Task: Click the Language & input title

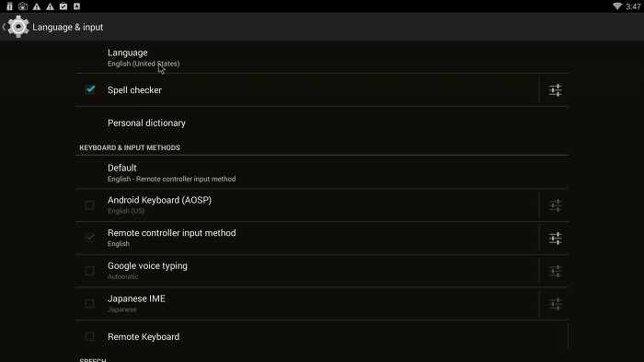Action: pyautogui.click(x=68, y=27)
